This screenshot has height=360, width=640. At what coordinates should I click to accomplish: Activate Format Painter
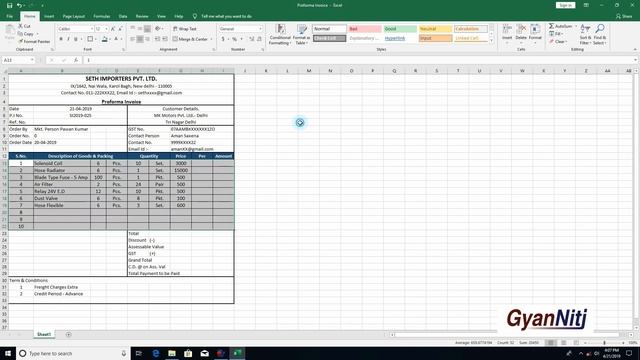[x=34, y=42]
